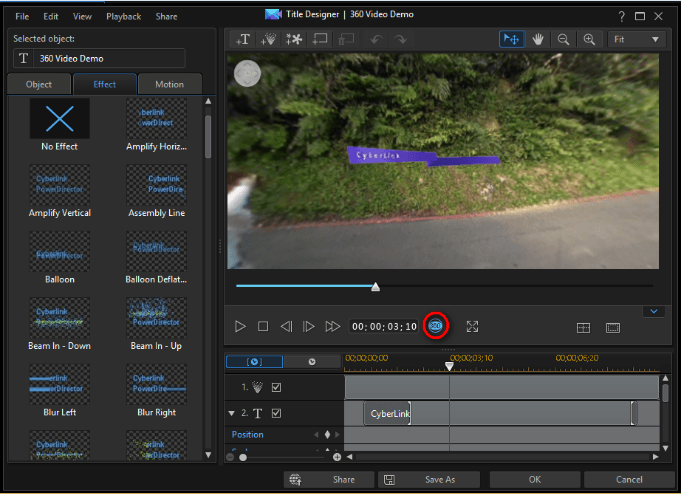Redo the last action
Image resolution: width=681 pixels, height=494 pixels.
(x=400, y=40)
